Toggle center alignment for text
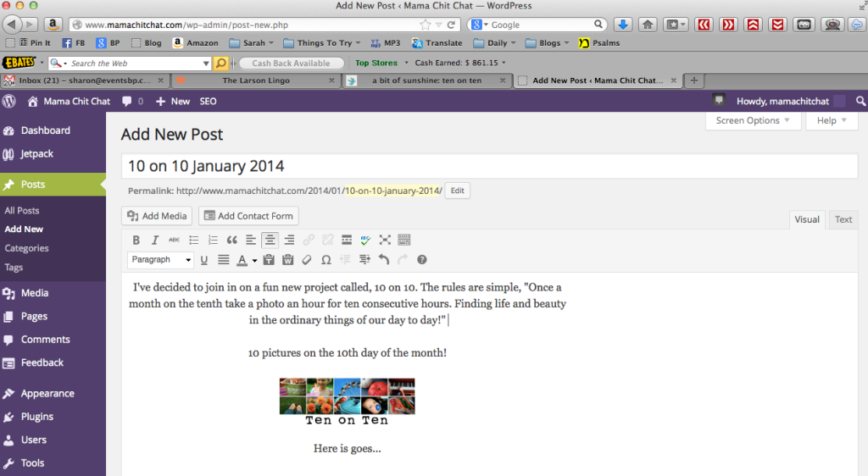The height and width of the screenshot is (476, 868). (x=270, y=241)
